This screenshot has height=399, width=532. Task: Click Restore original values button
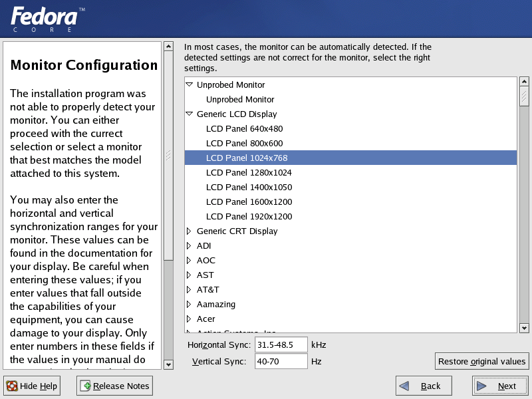481,361
